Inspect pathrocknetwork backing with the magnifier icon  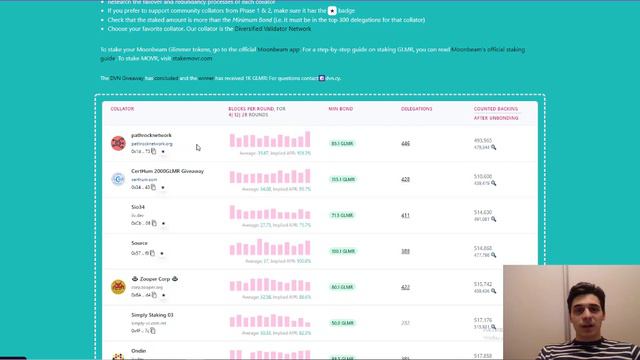tap(493, 147)
